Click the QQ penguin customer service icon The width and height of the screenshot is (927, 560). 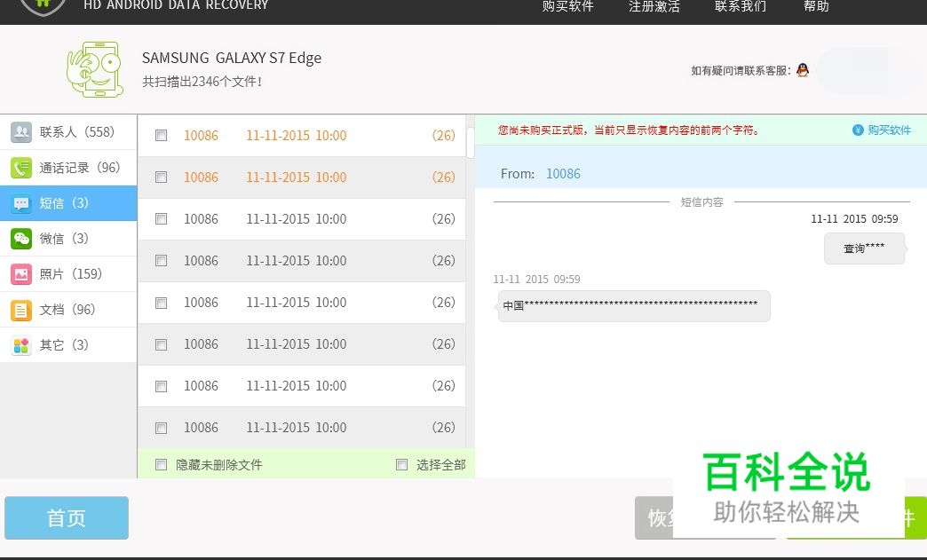click(803, 70)
